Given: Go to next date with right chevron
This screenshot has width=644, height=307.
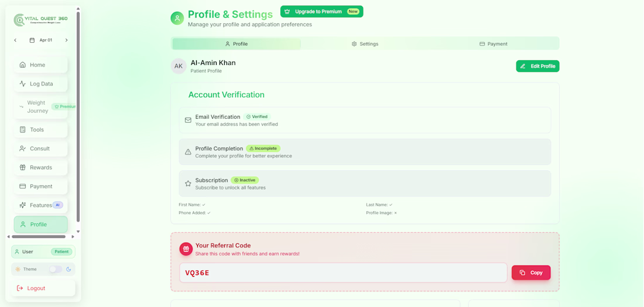Looking at the screenshot, I should [67, 40].
